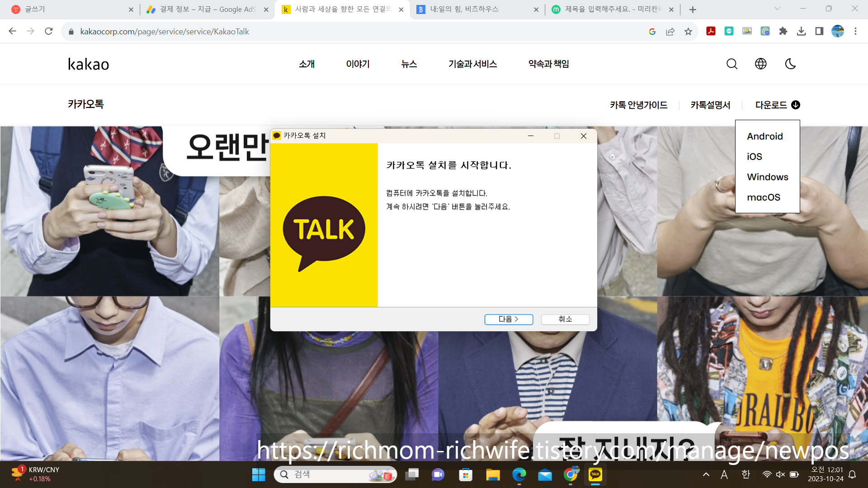Select iOS download option
The height and width of the screenshot is (488, 868).
tap(754, 156)
